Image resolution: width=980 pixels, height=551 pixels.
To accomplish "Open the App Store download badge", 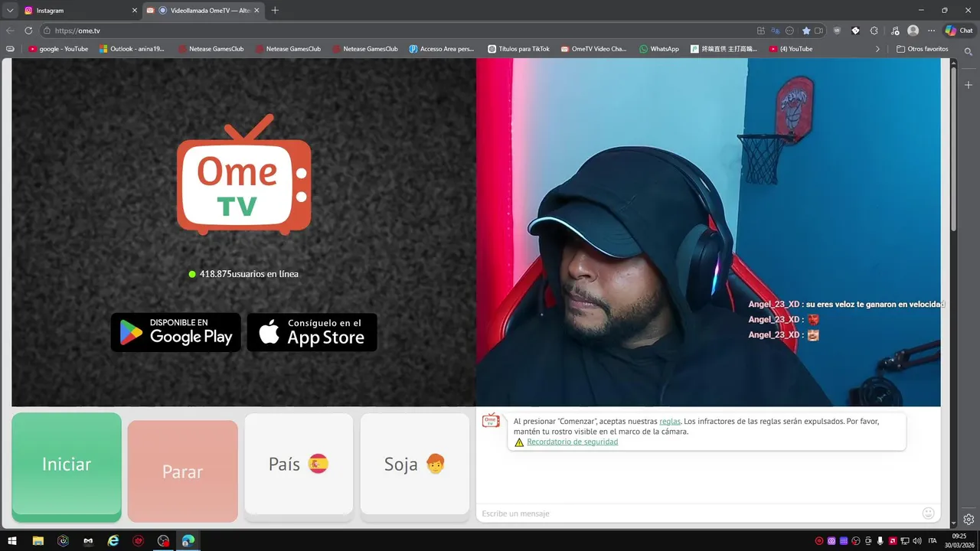I will [x=312, y=332].
